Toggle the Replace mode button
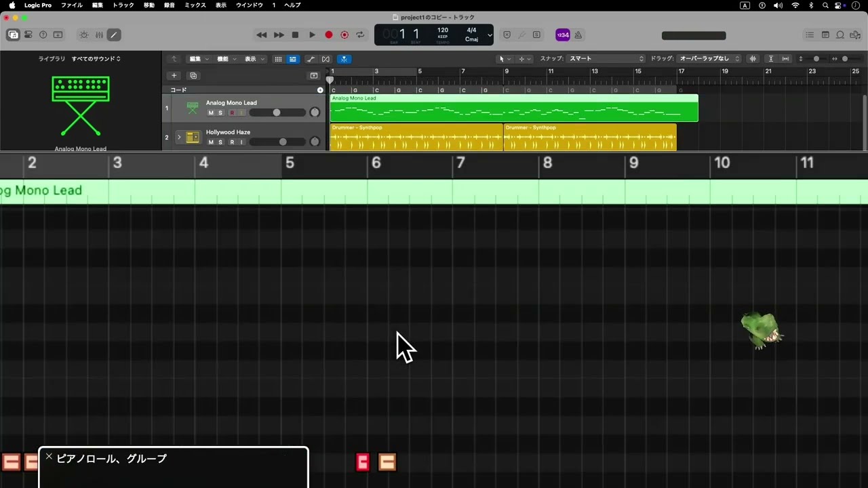The width and height of the screenshot is (868, 488). tap(507, 35)
